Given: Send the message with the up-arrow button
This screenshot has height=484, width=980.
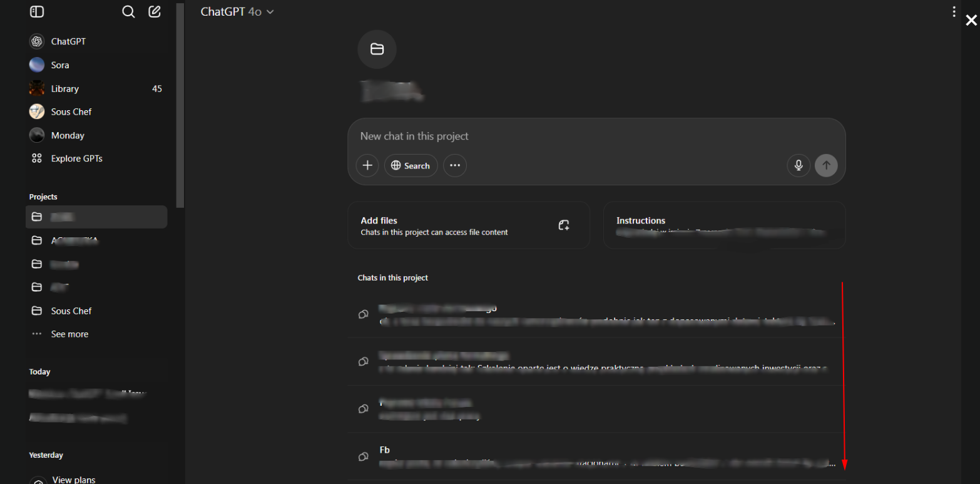Looking at the screenshot, I should [826, 165].
